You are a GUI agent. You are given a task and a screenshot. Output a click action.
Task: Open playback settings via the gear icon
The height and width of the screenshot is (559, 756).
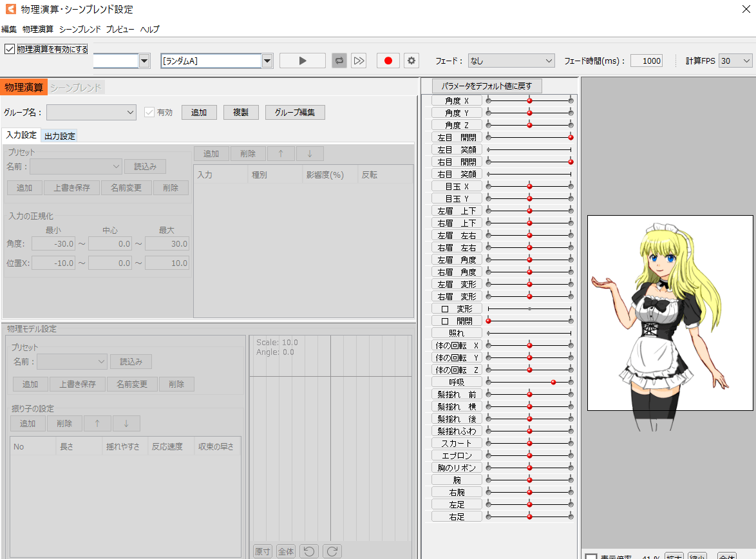tap(410, 60)
